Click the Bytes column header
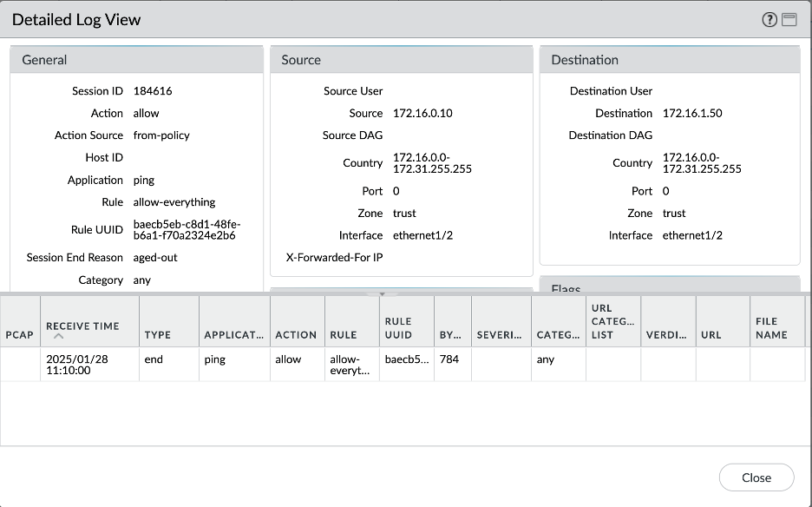Screen dimensions: 812x507 tap(450, 334)
